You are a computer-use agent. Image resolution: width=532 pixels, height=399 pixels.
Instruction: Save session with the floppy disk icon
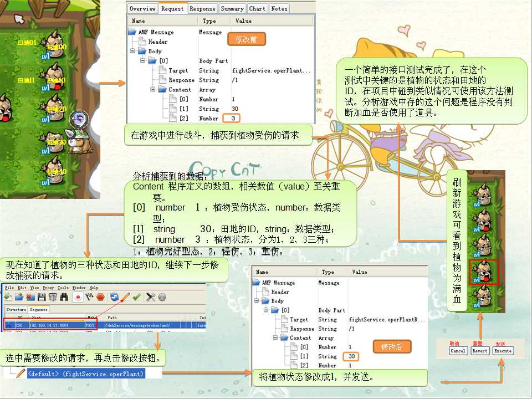click(x=42, y=298)
